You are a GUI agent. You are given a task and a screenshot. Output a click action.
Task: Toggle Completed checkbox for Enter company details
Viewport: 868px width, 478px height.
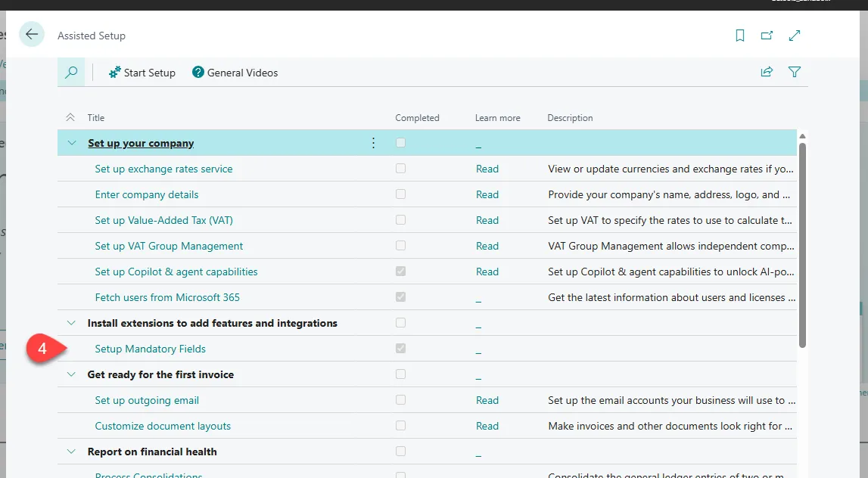pos(400,194)
